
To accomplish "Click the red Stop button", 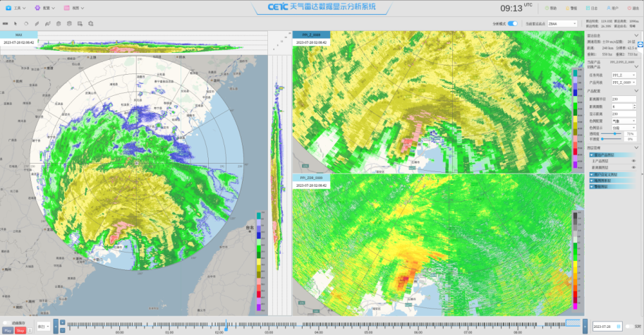I will coord(20,331).
